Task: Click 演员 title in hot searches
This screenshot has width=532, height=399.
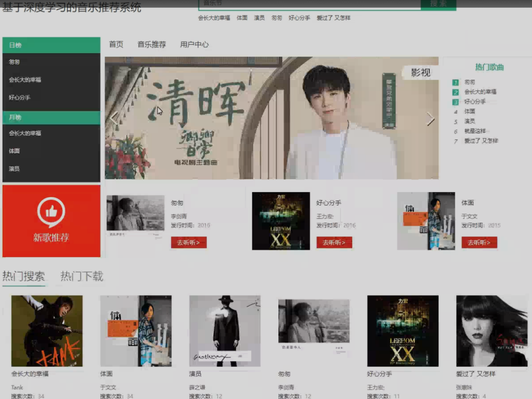Action: pyautogui.click(x=195, y=374)
